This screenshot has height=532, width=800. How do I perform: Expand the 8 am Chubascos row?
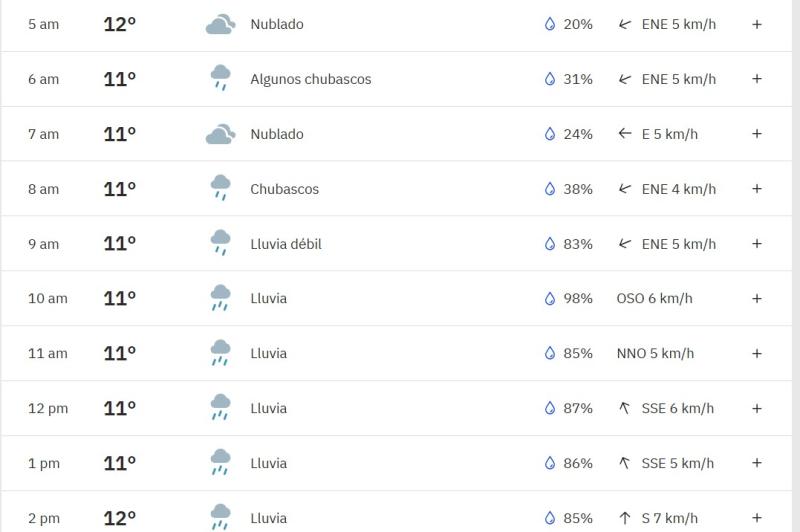coord(757,189)
